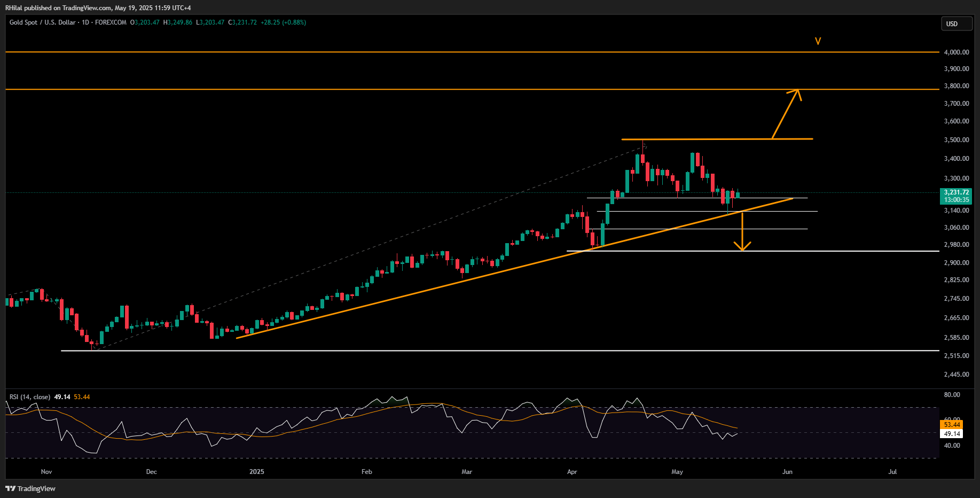Click the 2,445.00 price axis label
980x498 pixels.
957,375
